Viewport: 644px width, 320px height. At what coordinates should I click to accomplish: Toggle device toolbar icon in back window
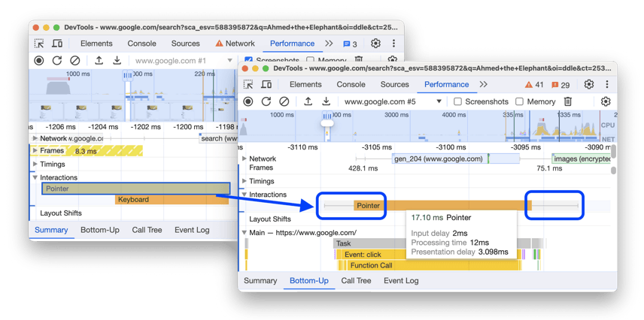click(57, 44)
